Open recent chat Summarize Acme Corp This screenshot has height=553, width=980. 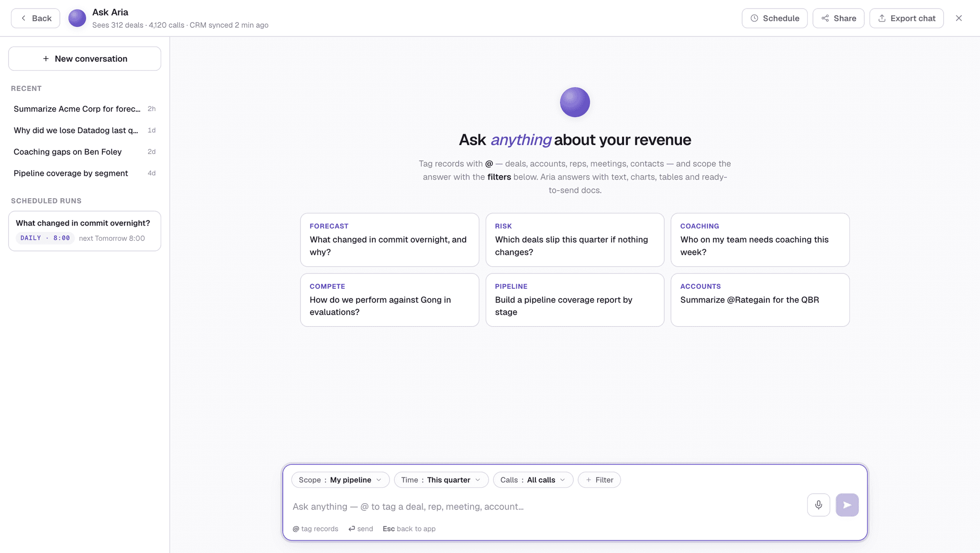tap(85, 109)
